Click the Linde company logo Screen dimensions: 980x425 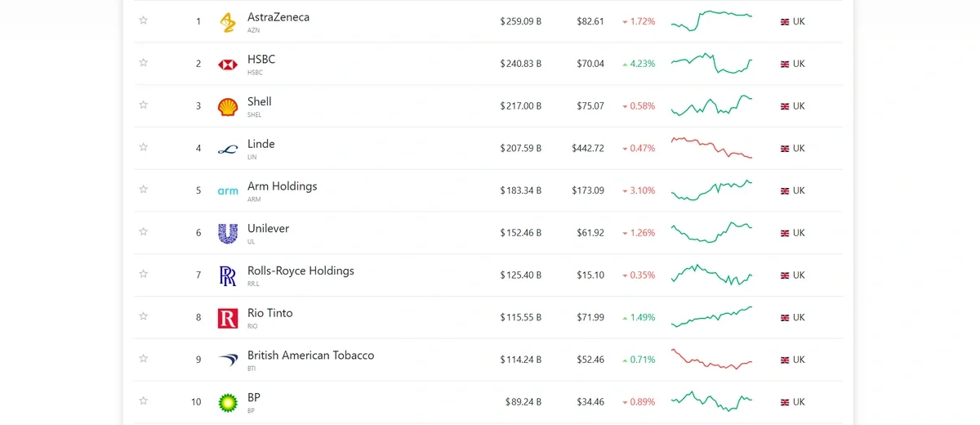[228, 150]
